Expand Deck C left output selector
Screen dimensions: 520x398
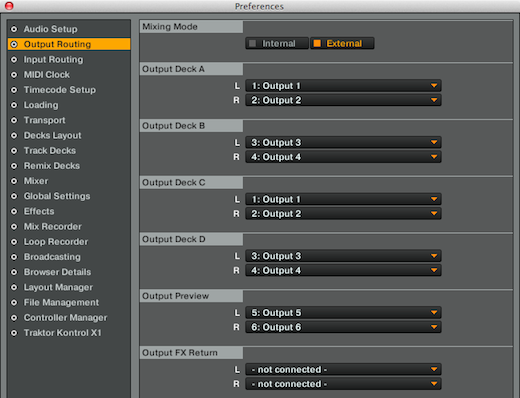343,199
